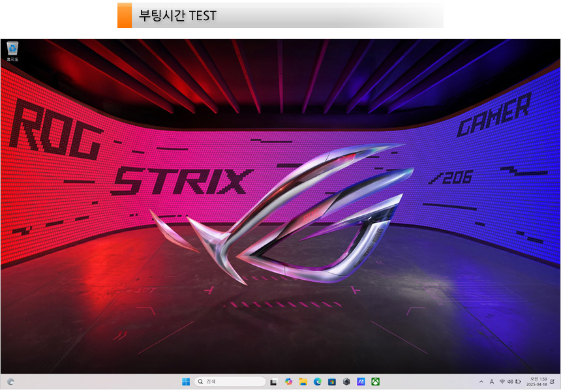Expand the hidden system tray icons
Image resolution: width=561 pixels, height=392 pixels.
pos(481,382)
